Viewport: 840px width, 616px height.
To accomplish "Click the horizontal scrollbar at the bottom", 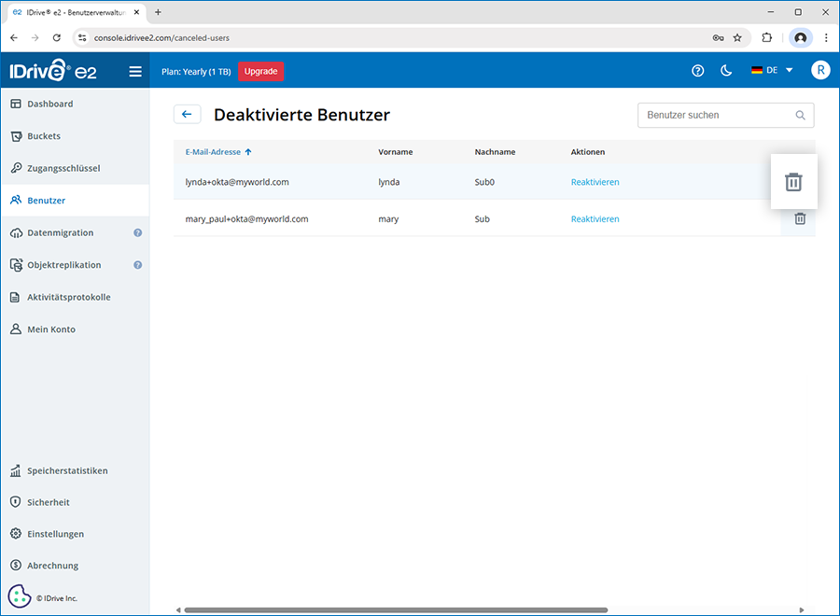I will pyautogui.click(x=397, y=610).
